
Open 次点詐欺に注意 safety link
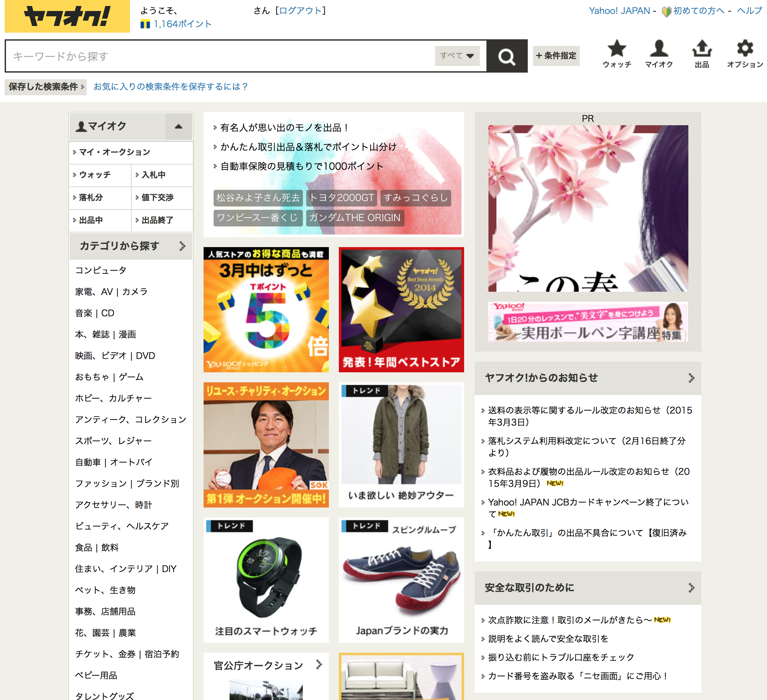click(x=570, y=620)
